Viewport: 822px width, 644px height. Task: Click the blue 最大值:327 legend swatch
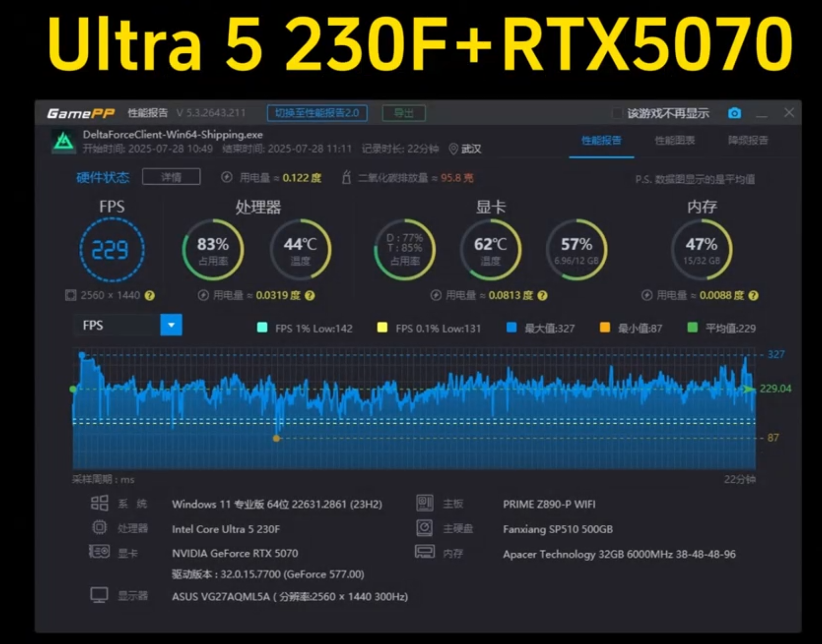pos(512,327)
